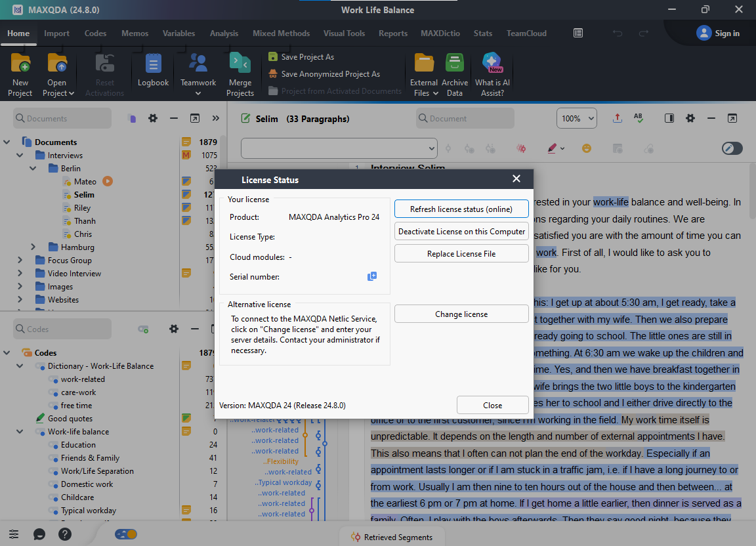Open Documents panel settings gear
The height and width of the screenshot is (546, 756).
tap(153, 118)
